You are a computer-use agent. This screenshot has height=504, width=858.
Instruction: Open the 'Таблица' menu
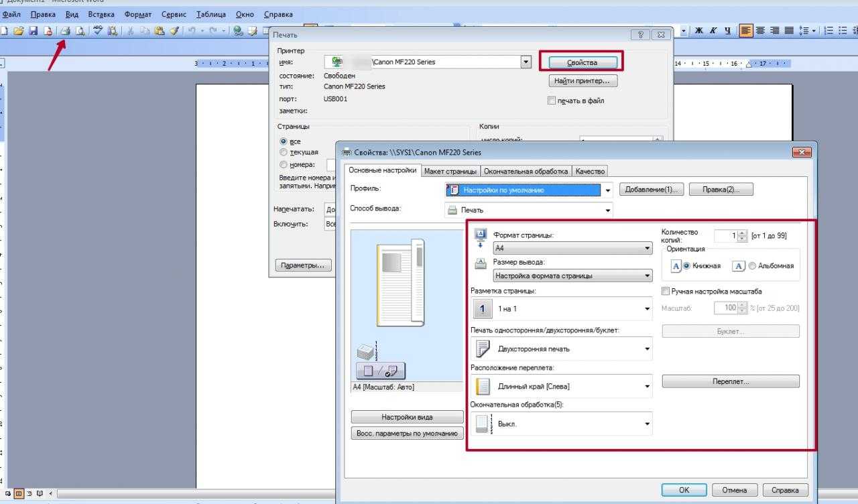(210, 14)
